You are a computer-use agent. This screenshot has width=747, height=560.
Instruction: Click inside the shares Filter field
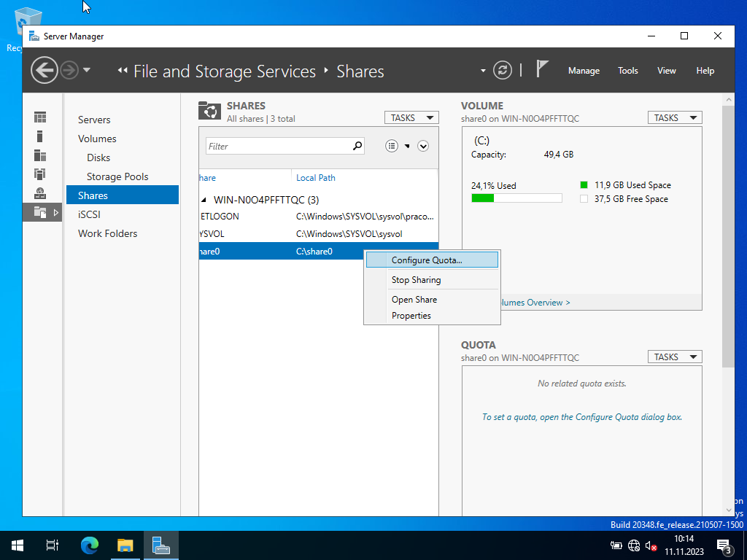point(277,146)
